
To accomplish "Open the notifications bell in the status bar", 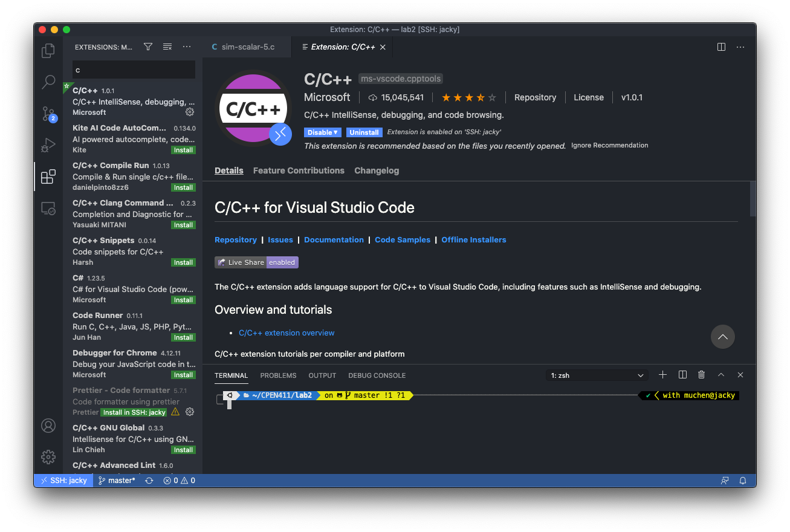I will [743, 480].
